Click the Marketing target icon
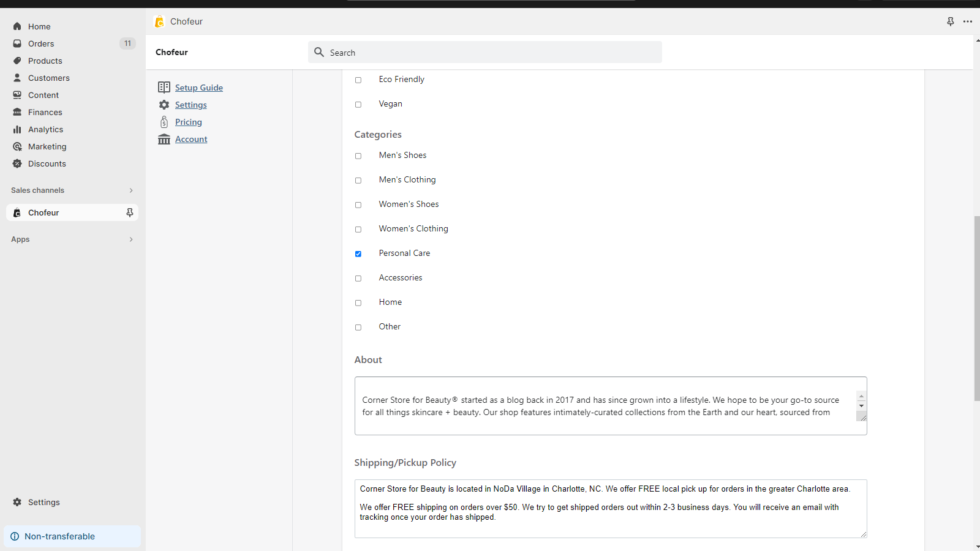The height and width of the screenshot is (551, 980). 17,146
